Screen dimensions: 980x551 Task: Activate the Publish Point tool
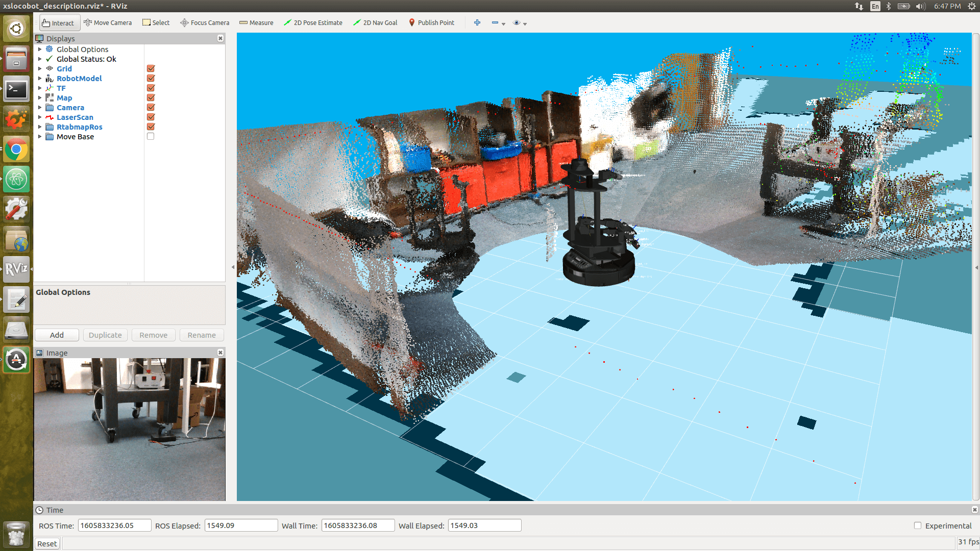(x=431, y=23)
